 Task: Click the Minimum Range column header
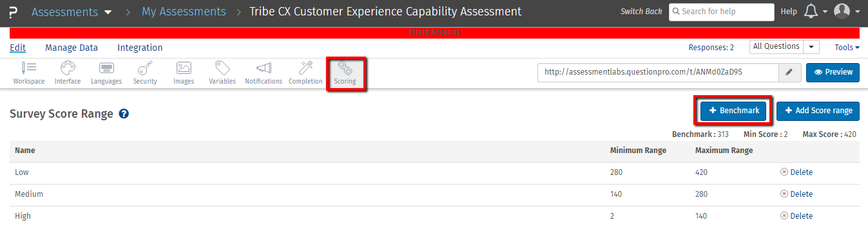(638, 151)
